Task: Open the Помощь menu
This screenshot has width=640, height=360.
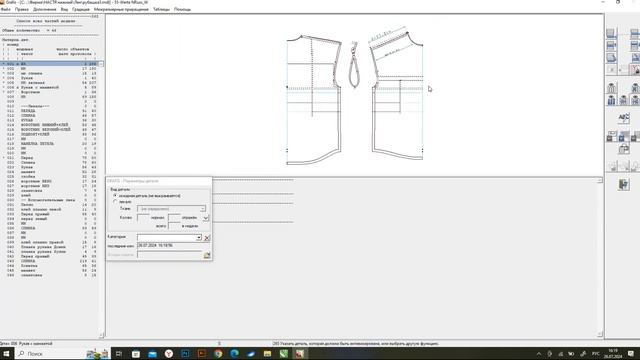Action: pos(182,9)
